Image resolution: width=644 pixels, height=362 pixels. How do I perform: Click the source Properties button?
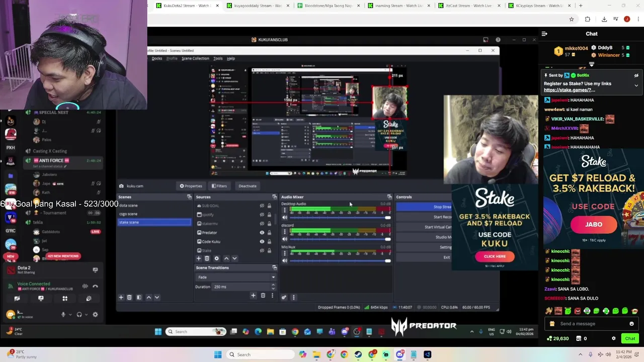tap(191, 186)
